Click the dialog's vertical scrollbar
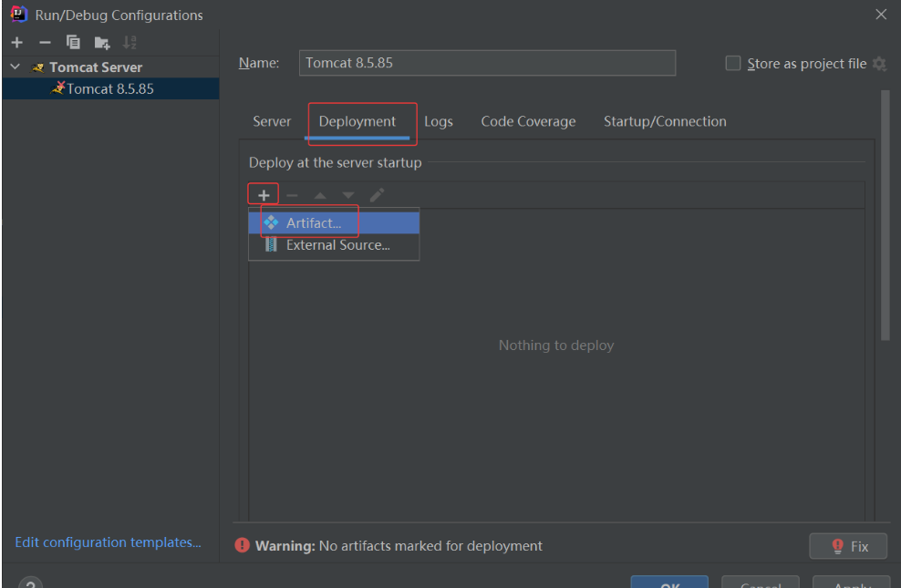This screenshot has width=901, height=588. (x=885, y=215)
